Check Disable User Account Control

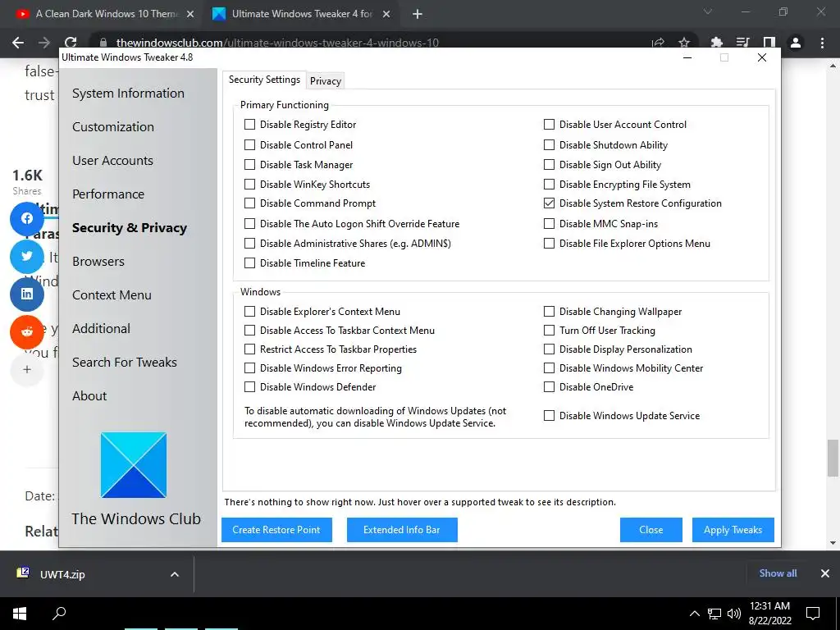click(x=549, y=125)
